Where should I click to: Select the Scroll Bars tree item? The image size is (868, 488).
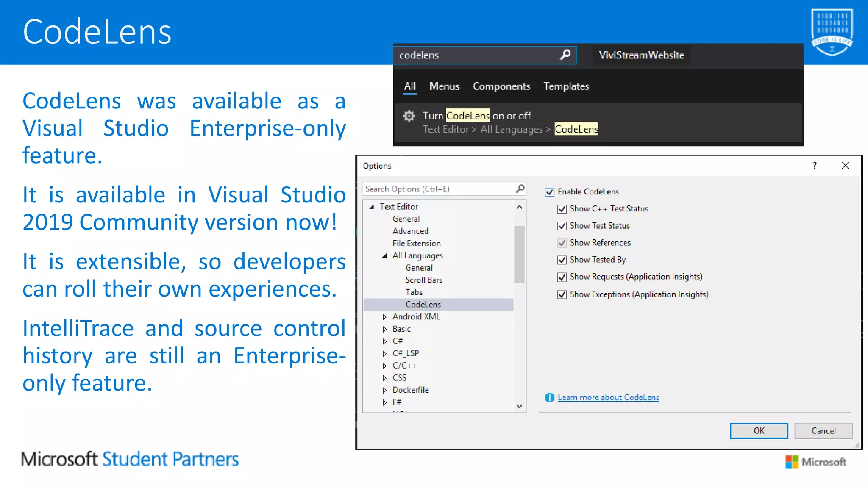tap(423, 280)
